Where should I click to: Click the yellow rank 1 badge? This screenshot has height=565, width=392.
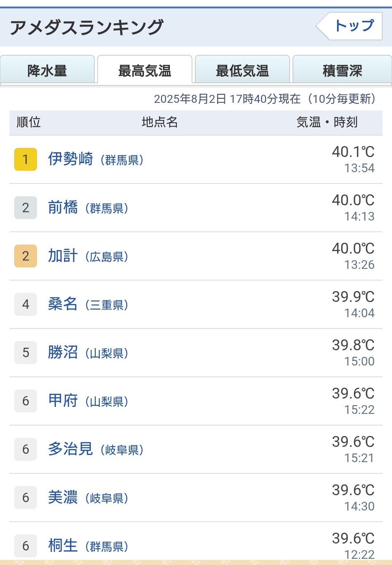click(25, 159)
